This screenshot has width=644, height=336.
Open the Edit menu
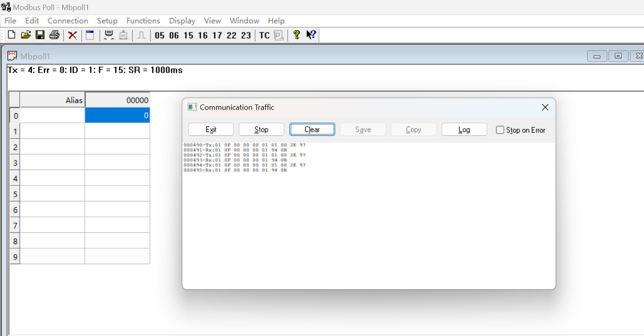[x=32, y=21]
